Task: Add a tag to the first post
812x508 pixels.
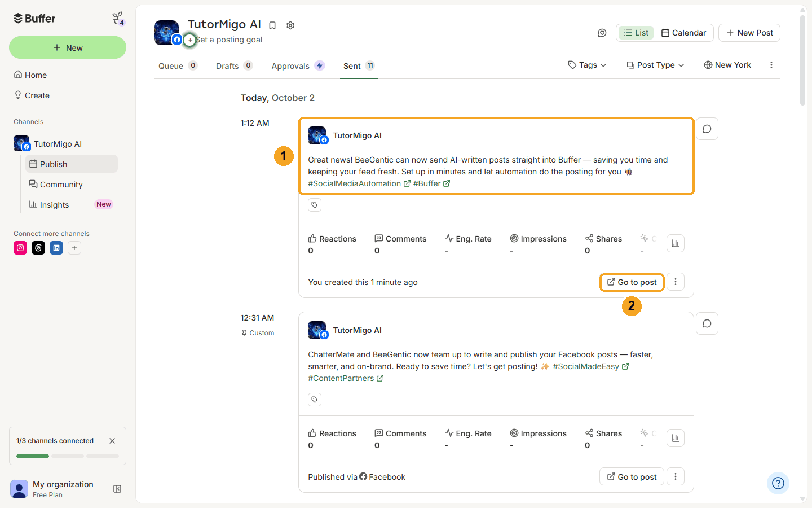Action: [315, 205]
